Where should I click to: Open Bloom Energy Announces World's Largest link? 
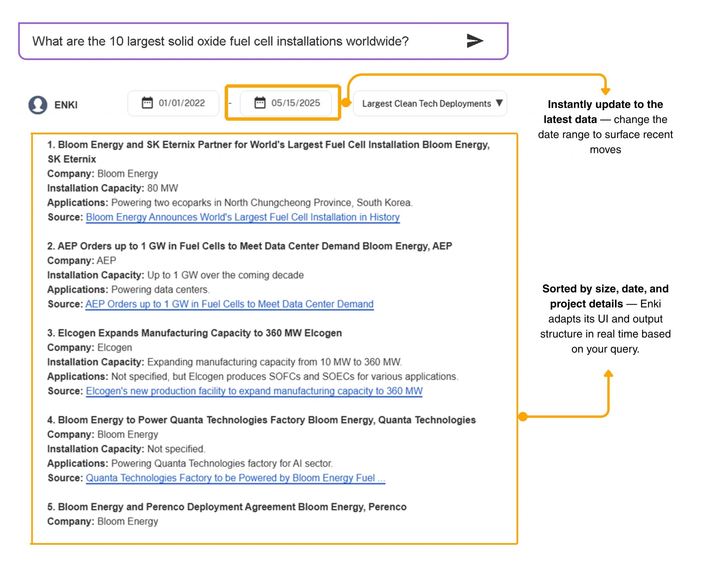[x=242, y=218]
